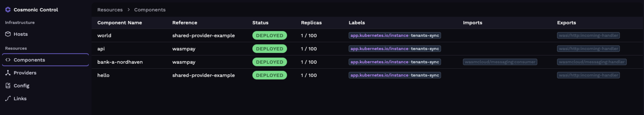Screen dimensions: 644x115
Task: Sort by the Component Name column header
Action: 119,23
